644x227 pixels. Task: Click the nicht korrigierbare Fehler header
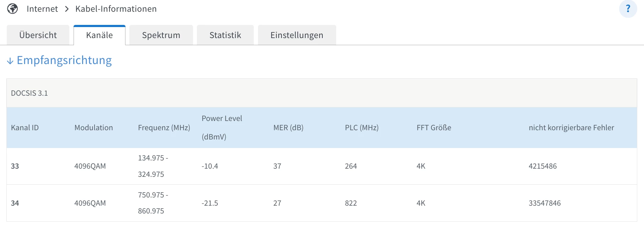[571, 128]
